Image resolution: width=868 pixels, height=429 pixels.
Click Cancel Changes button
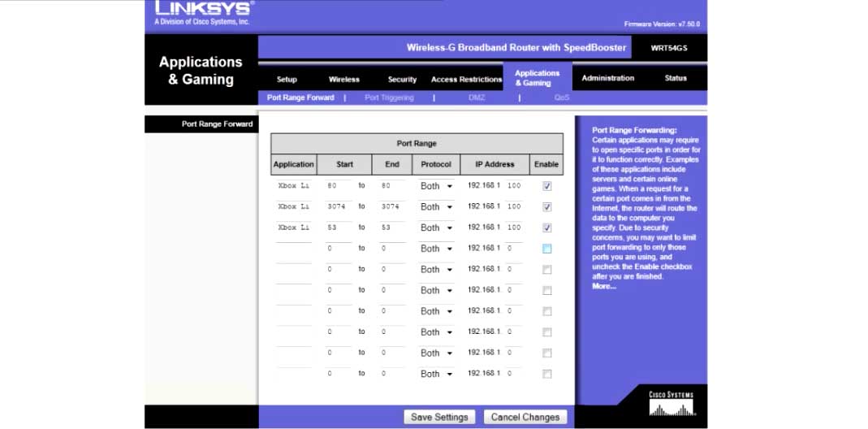pos(525,418)
